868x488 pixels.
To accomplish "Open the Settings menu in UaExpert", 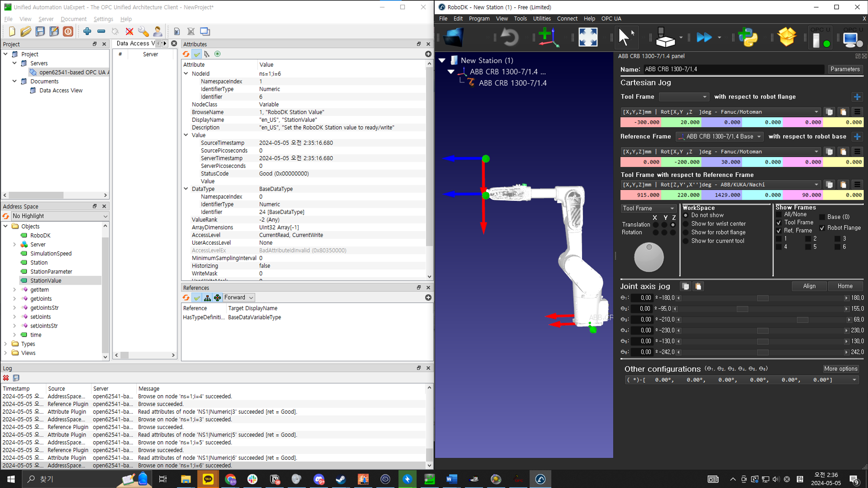I will pos(103,19).
